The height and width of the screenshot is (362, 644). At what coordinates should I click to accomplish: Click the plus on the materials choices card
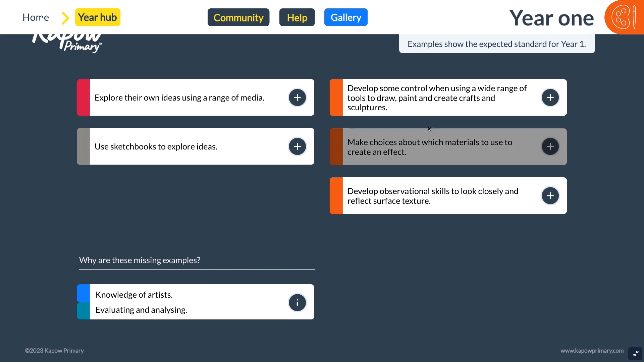point(550,146)
